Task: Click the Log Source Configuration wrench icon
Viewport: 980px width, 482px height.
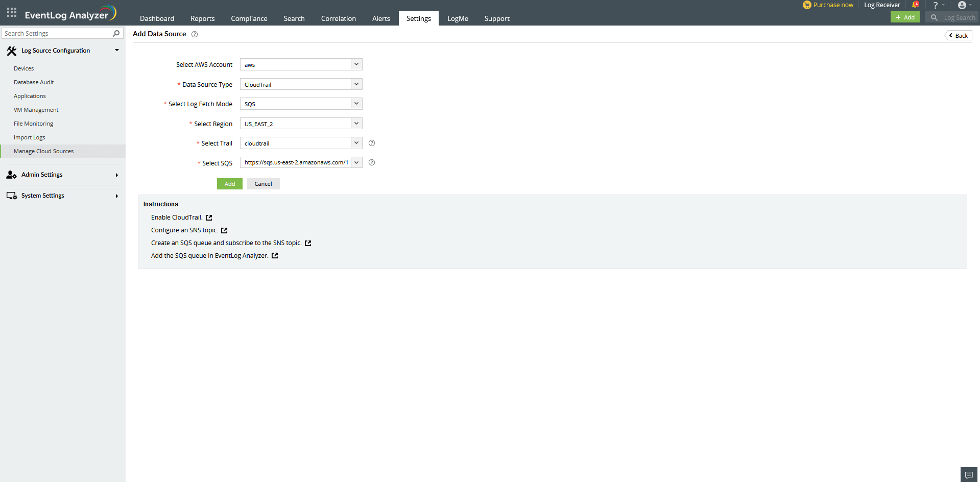Action: [x=12, y=51]
